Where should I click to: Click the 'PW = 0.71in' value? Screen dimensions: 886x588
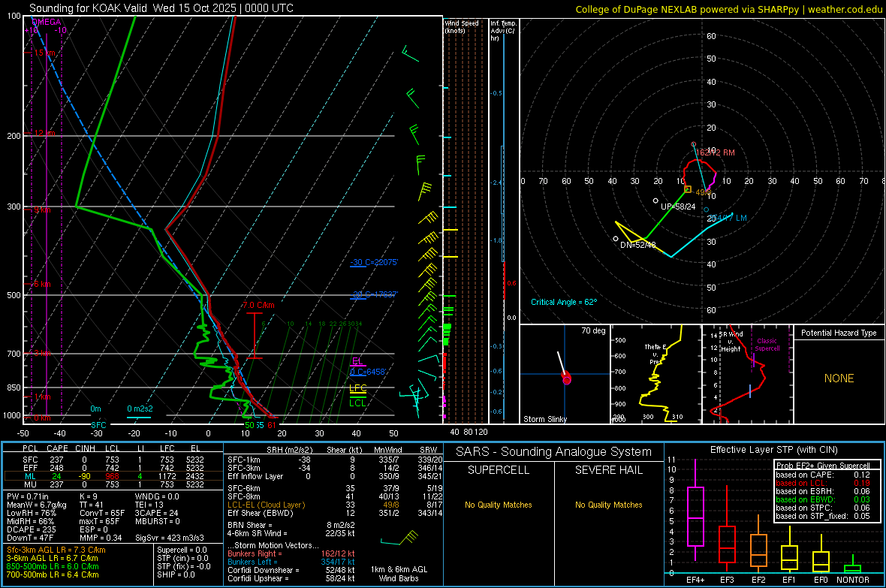tap(28, 496)
